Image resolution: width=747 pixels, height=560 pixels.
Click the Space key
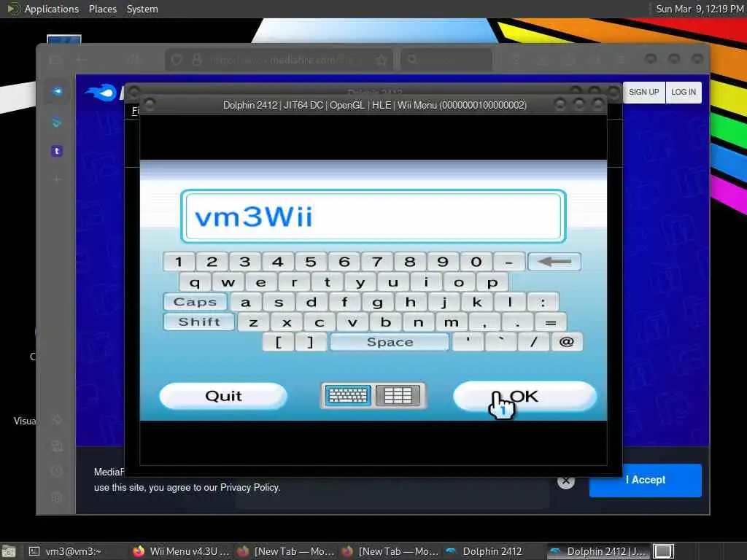coord(390,342)
